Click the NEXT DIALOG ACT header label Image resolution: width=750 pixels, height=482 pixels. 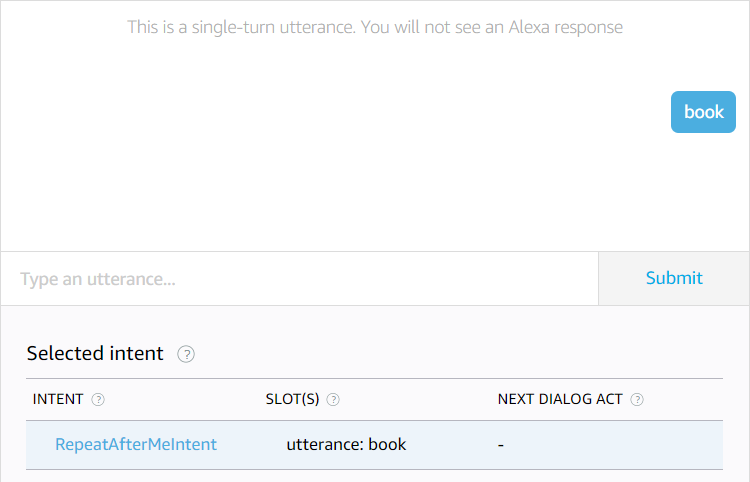click(560, 400)
